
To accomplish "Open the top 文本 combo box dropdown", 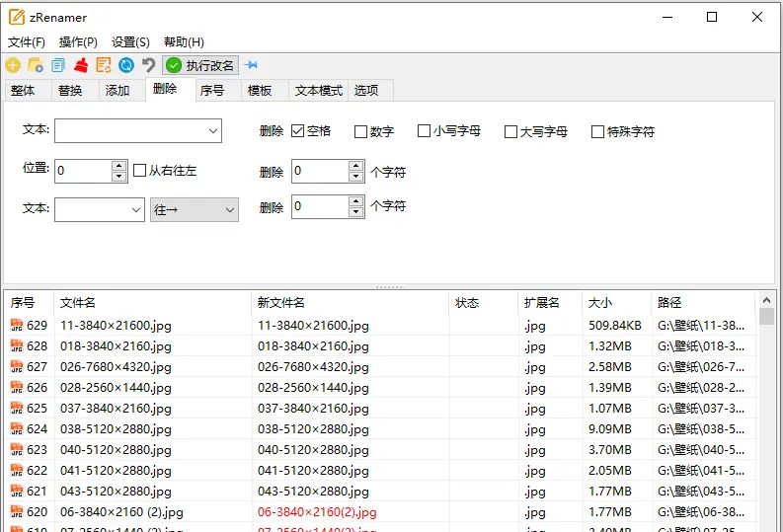I will pyautogui.click(x=213, y=131).
